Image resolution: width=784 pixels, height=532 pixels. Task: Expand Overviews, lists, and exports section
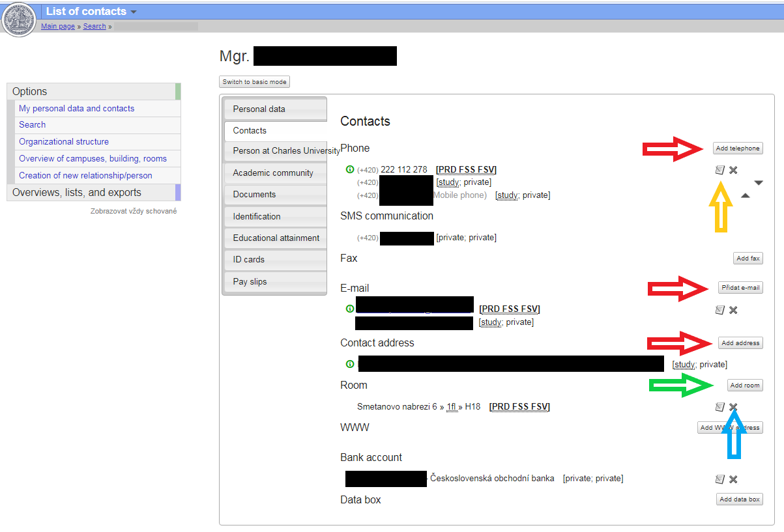click(94, 192)
